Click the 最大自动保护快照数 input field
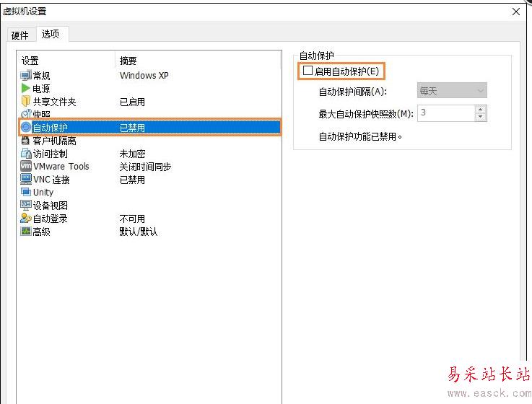532x404 pixels. [x=446, y=113]
